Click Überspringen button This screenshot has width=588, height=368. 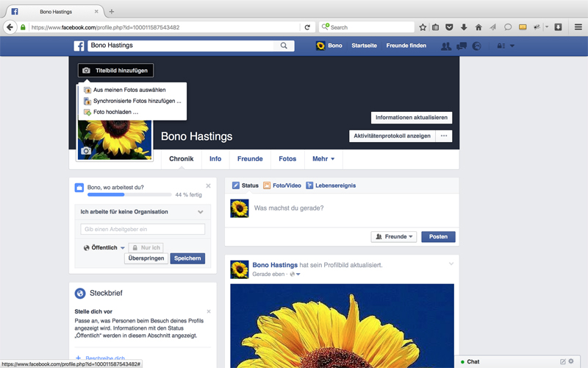tap(146, 258)
